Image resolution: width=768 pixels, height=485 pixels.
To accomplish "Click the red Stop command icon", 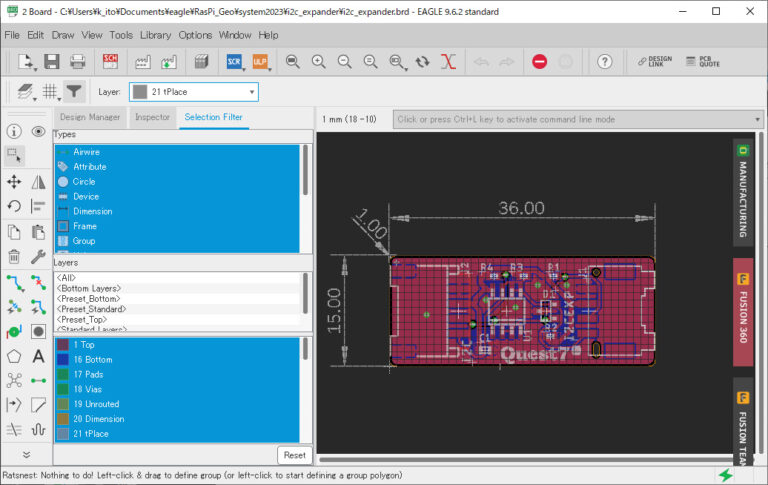I will click(540, 61).
